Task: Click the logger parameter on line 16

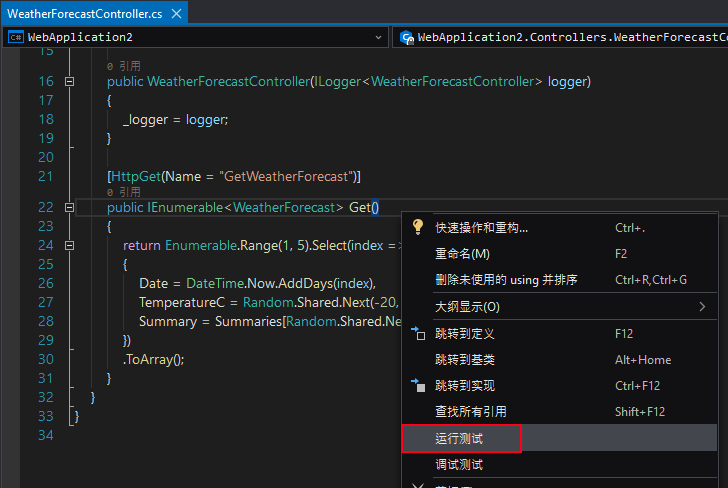Action: tap(567, 82)
